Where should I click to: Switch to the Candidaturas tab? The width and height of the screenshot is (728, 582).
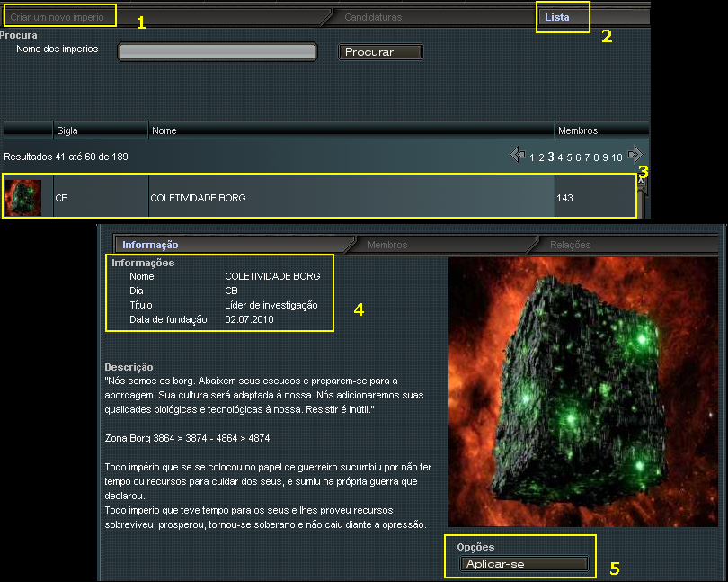[373, 17]
